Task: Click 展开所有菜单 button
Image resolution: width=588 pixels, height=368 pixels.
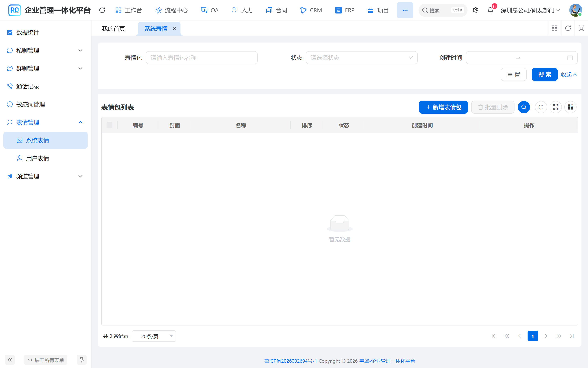Action: click(x=46, y=360)
